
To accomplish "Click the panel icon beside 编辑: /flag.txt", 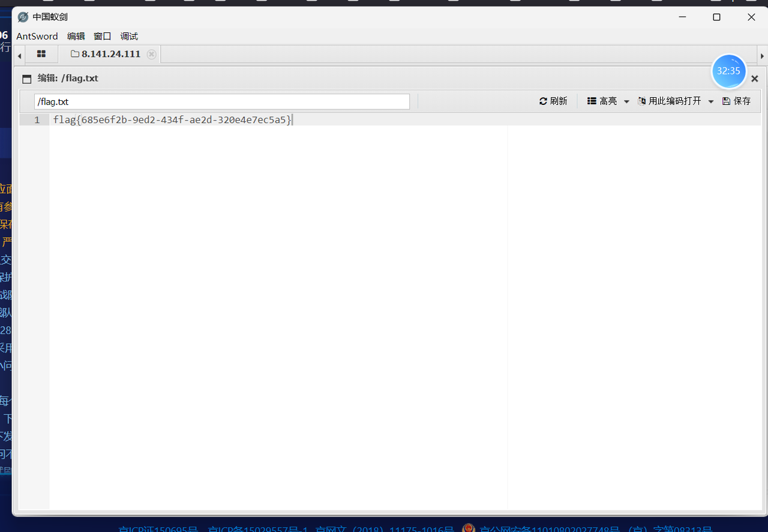I will [26, 79].
